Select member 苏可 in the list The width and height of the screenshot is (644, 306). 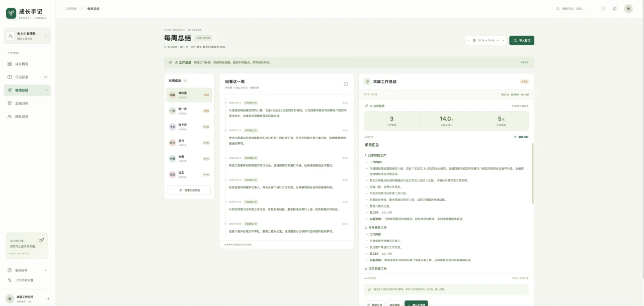tap(189, 143)
